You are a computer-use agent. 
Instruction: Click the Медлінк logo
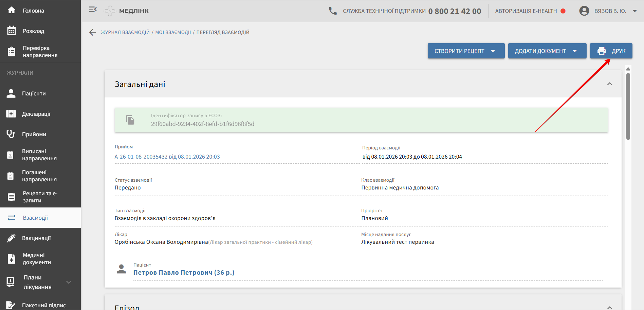point(127,11)
